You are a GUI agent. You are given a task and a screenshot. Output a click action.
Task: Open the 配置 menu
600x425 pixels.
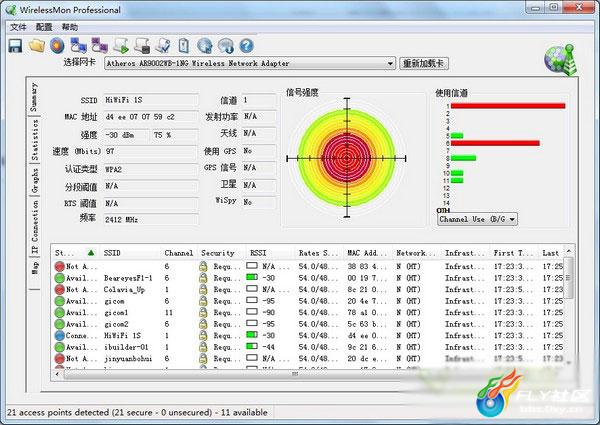click(44, 27)
